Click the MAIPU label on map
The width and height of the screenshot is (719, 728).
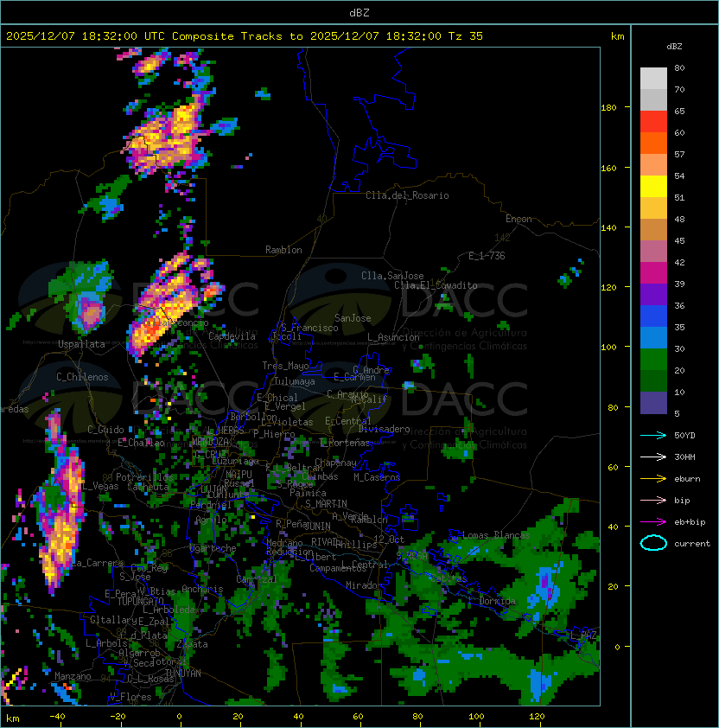point(239,475)
